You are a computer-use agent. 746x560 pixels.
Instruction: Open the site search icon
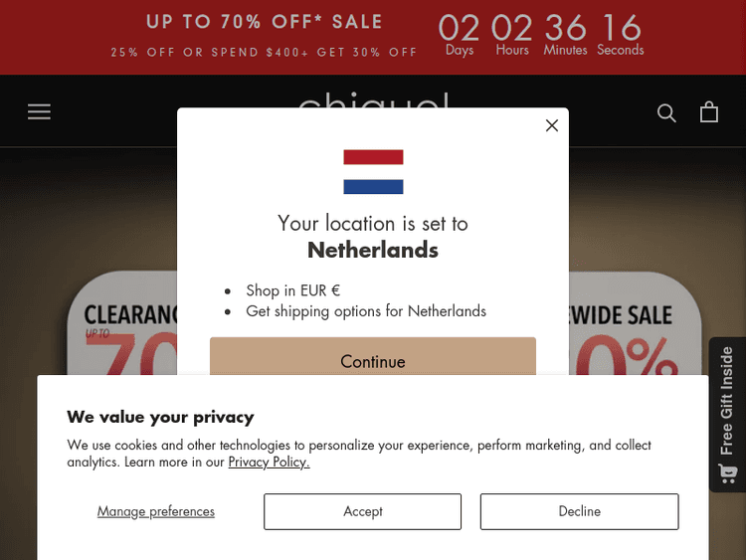pos(666,112)
